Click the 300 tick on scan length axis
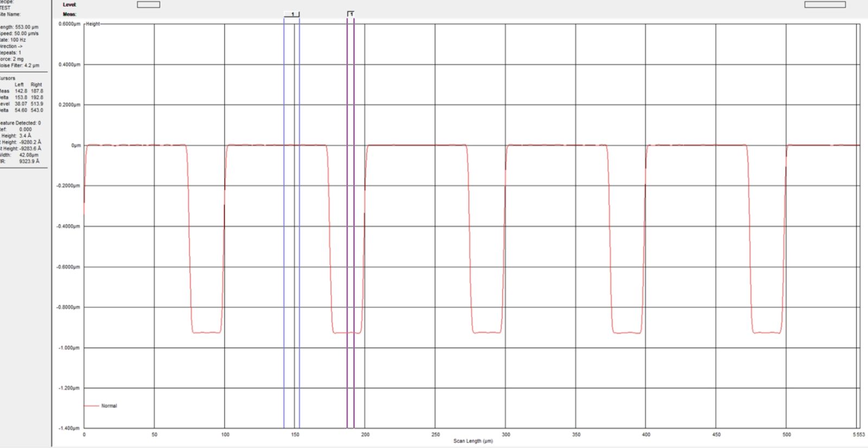This screenshot has height=448, width=868. (x=506, y=434)
